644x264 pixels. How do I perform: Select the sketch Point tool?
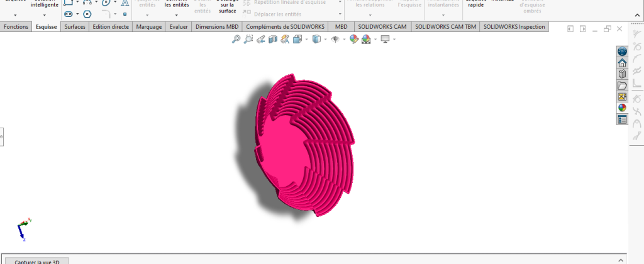[125, 14]
